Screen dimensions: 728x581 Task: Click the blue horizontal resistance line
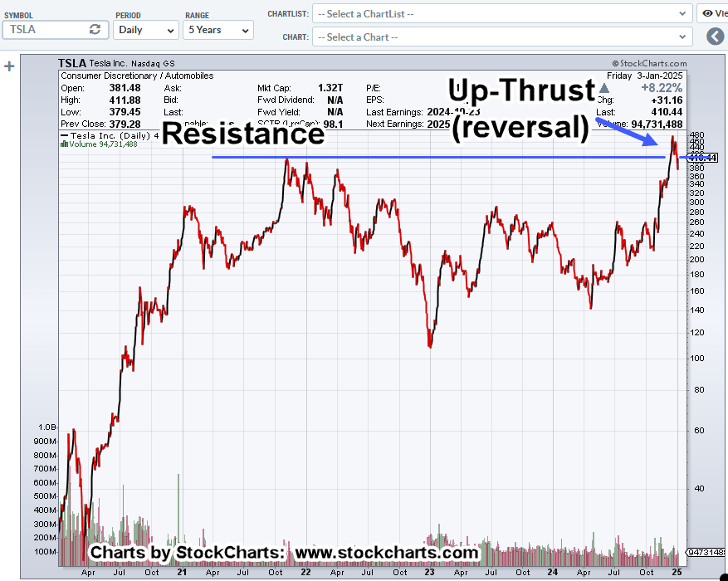415,157
